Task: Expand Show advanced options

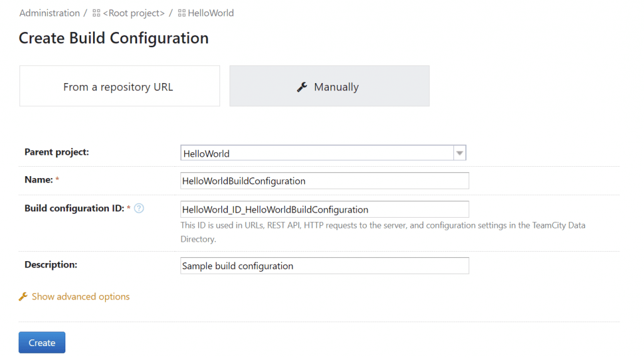Action: tap(80, 296)
